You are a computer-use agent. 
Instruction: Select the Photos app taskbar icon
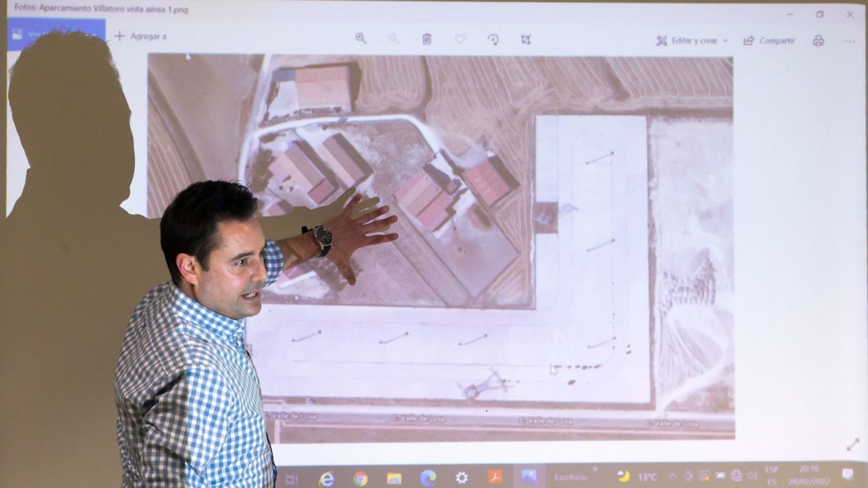[529, 477]
